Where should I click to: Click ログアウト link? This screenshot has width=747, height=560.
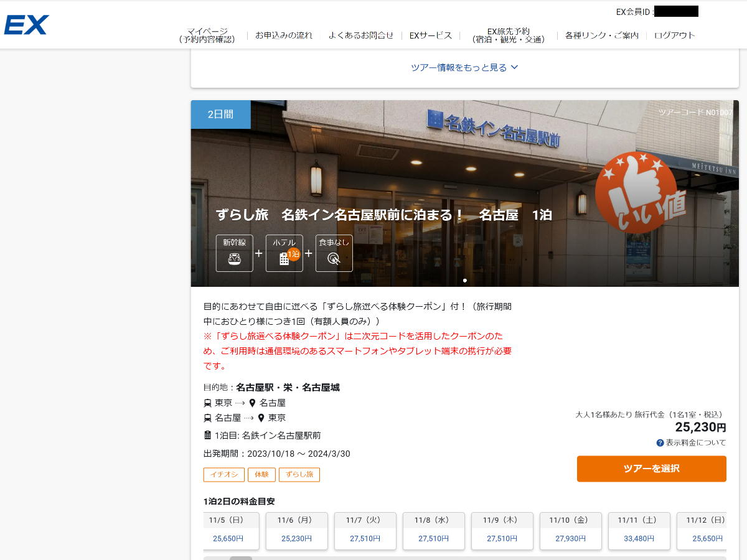675,35
